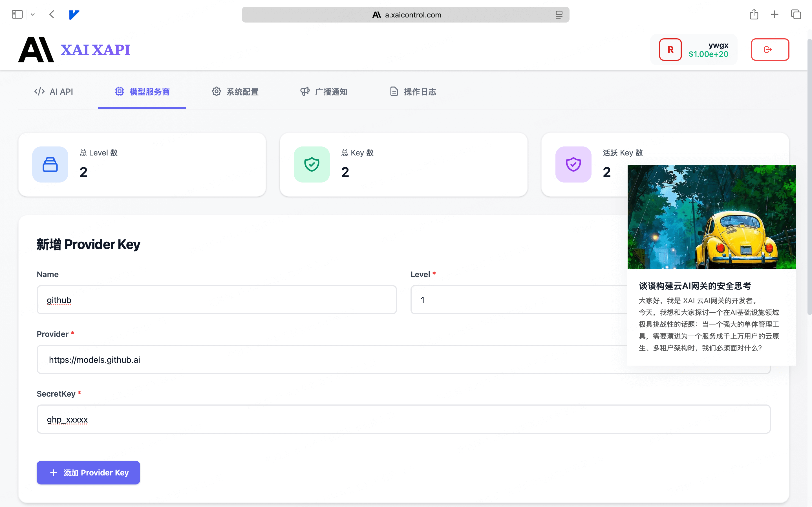Click the back navigation arrow
Viewport: 812px width, 507px height.
pyautogui.click(x=51, y=14)
